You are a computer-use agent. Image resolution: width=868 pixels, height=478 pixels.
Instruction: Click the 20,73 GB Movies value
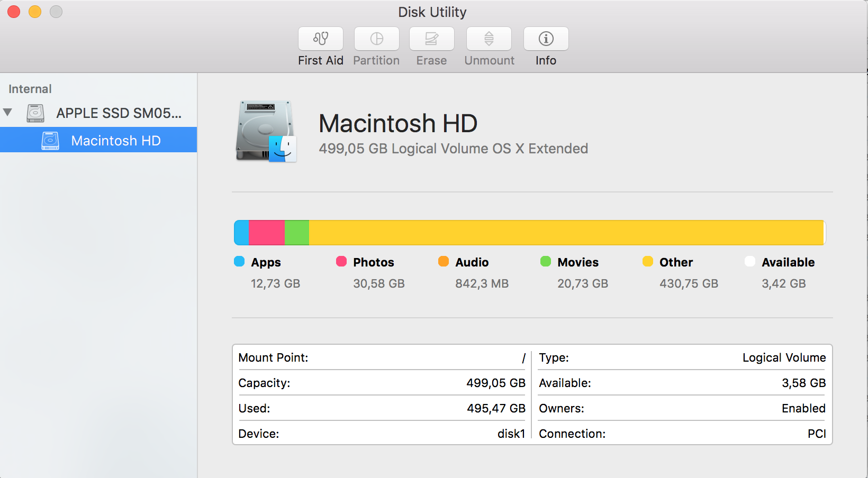click(583, 284)
